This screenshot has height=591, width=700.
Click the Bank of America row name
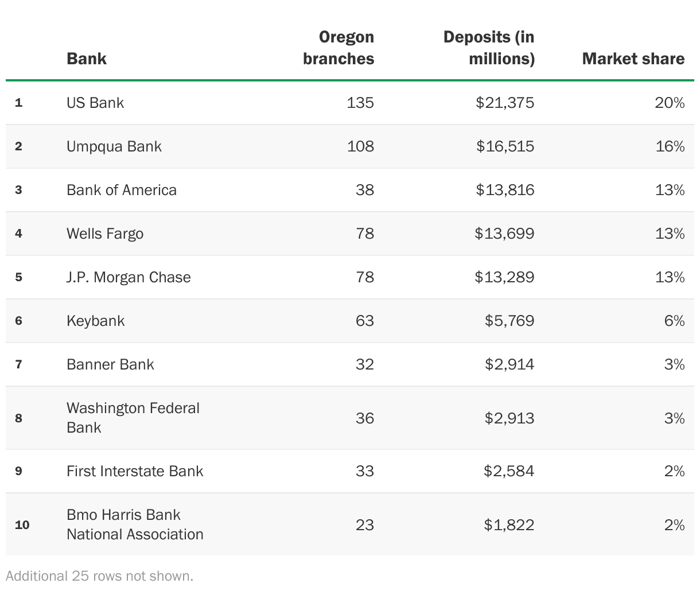click(x=122, y=190)
